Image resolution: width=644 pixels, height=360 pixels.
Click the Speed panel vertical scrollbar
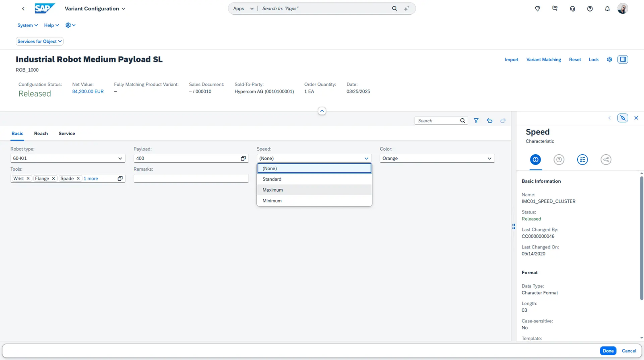pyautogui.click(x=641, y=238)
